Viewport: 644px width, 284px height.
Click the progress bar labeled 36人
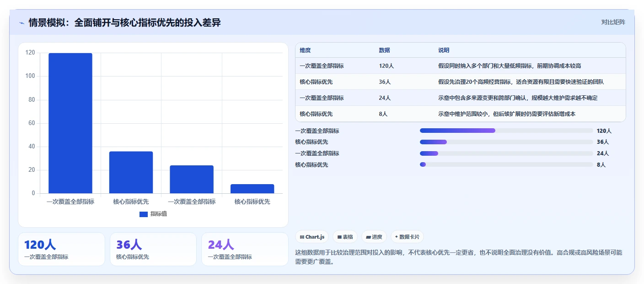point(506,142)
